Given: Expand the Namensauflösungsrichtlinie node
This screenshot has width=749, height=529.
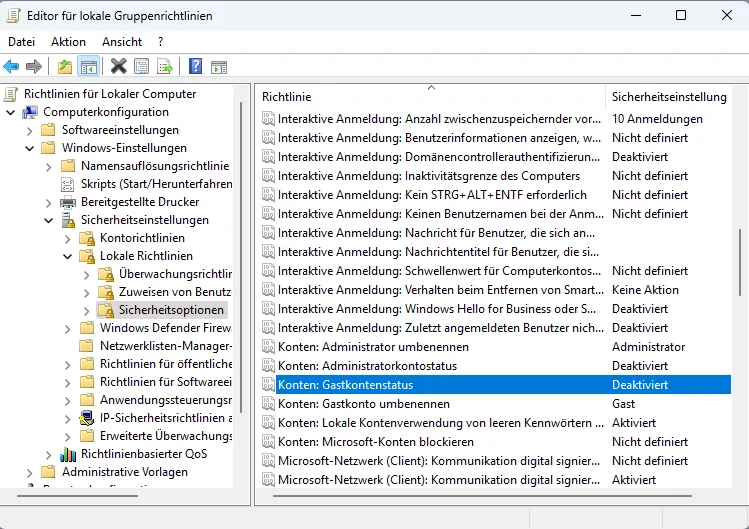Looking at the screenshot, I should click(49, 167).
